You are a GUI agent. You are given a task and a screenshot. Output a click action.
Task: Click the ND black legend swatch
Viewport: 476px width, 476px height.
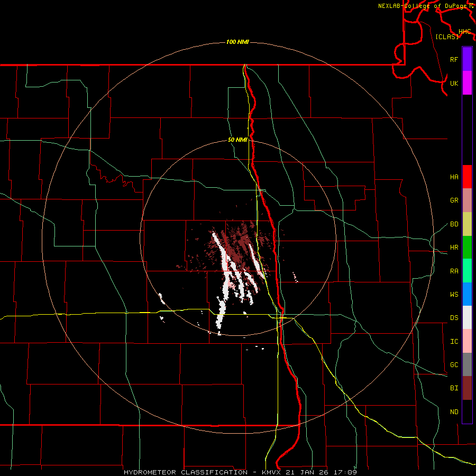click(x=467, y=411)
